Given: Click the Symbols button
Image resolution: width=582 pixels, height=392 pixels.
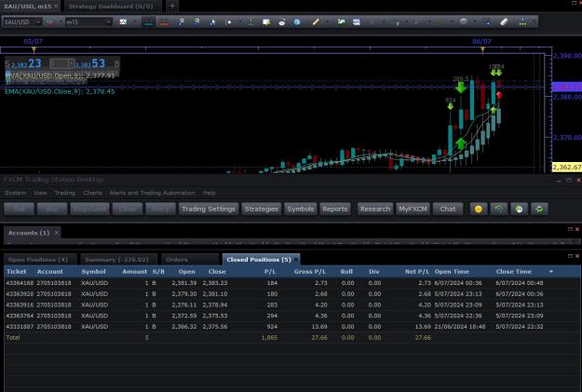Looking at the screenshot, I should (300, 209).
